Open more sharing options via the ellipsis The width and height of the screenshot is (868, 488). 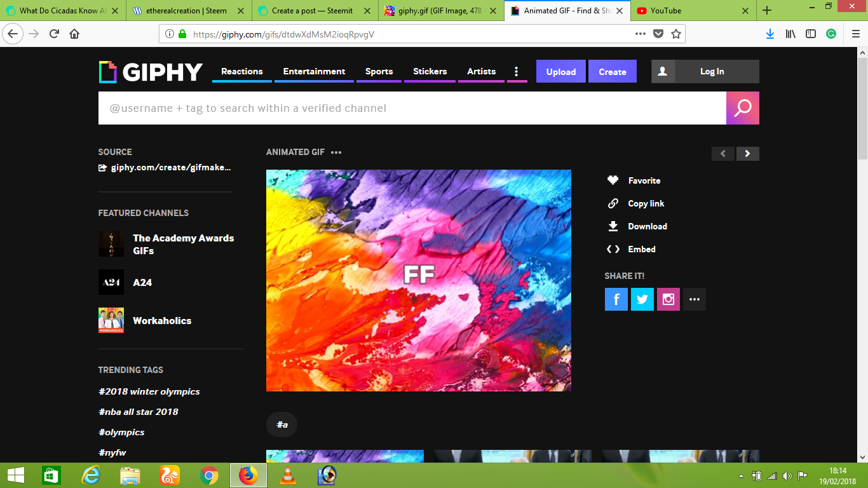point(694,299)
